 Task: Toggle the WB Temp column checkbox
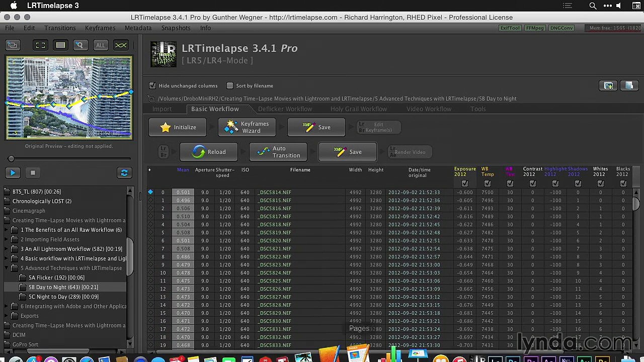point(487,184)
